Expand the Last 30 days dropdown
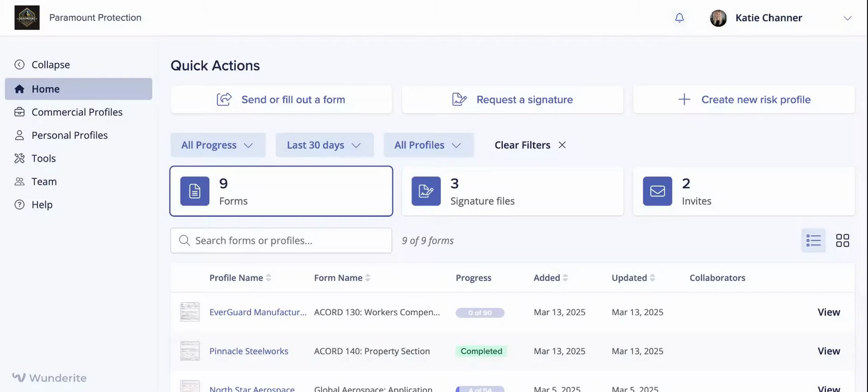The width and height of the screenshot is (868, 392). pos(324,145)
